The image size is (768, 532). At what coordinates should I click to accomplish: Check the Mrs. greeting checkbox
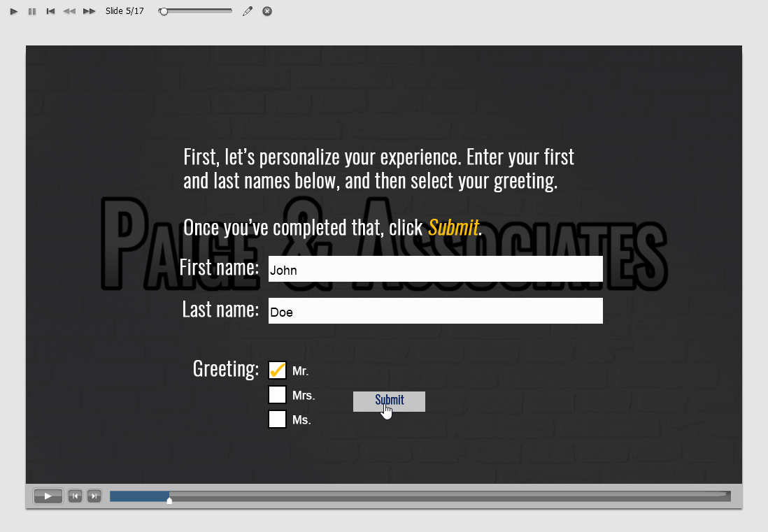(277, 394)
